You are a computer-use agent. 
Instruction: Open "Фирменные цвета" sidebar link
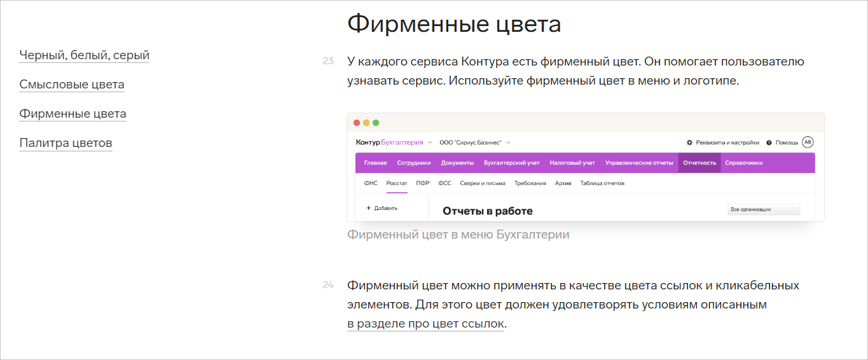tap(72, 114)
